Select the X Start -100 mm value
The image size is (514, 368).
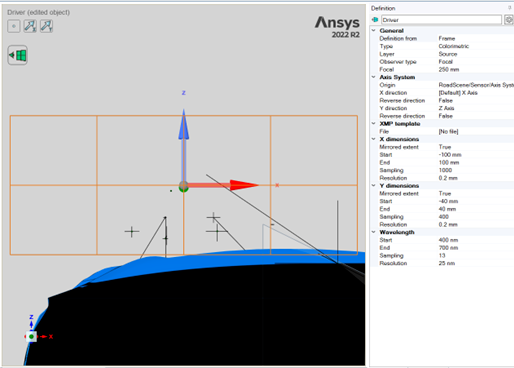(x=450, y=155)
